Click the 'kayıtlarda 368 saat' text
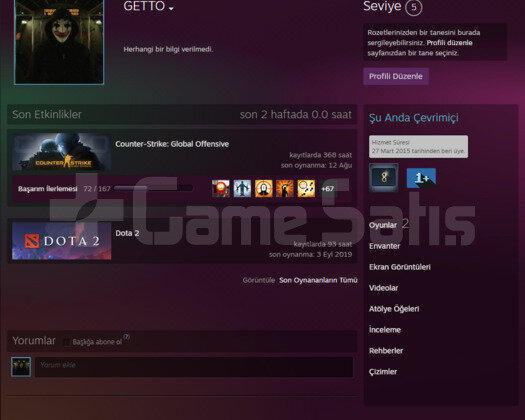The image size is (525, 420). pyautogui.click(x=320, y=155)
